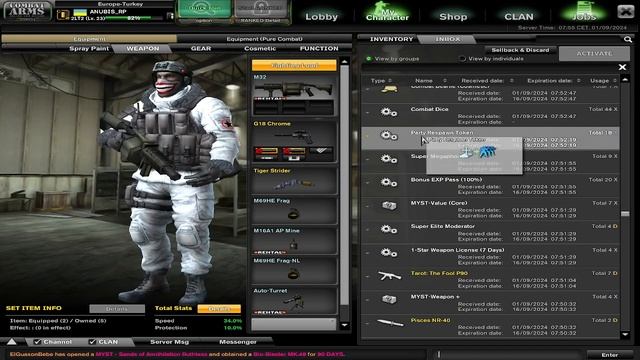Click the Pisces NR-40 knife icon
Screen dimensions: 640x360
(x=390, y=323)
